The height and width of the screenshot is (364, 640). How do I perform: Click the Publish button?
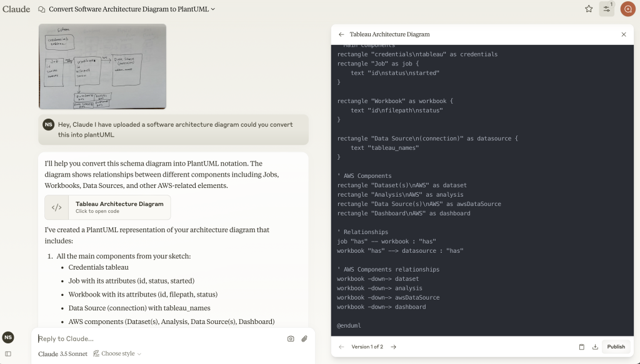coord(616,347)
